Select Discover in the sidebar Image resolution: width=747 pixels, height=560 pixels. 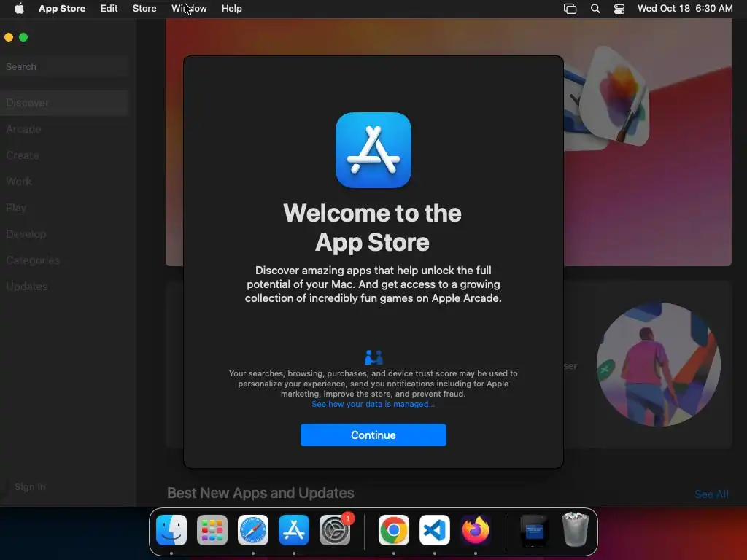point(64,103)
